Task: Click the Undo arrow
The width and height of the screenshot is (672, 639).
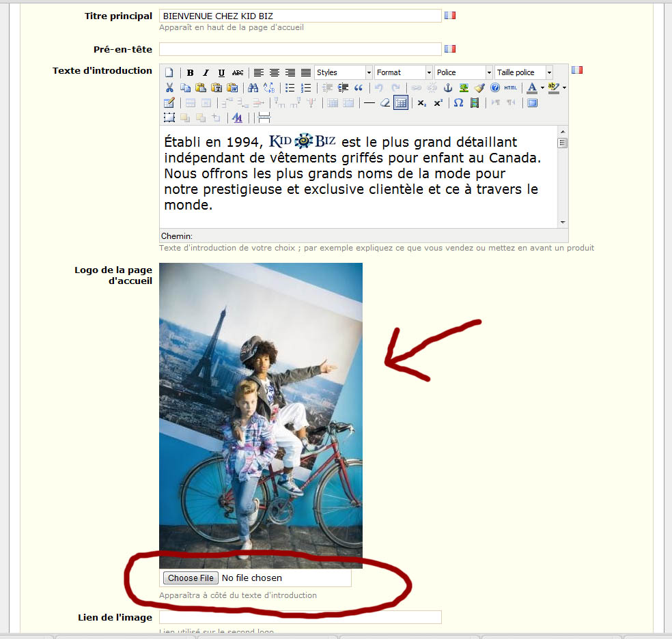Action: tap(379, 88)
